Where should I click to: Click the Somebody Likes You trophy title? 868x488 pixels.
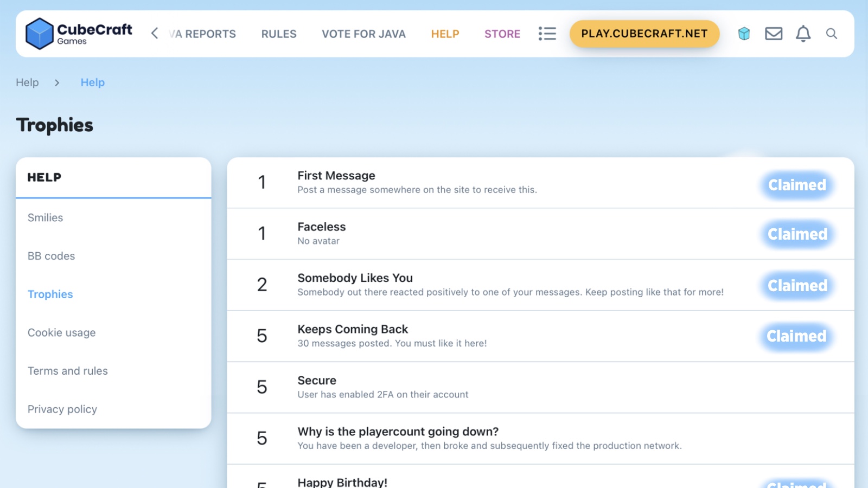point(355,278)
